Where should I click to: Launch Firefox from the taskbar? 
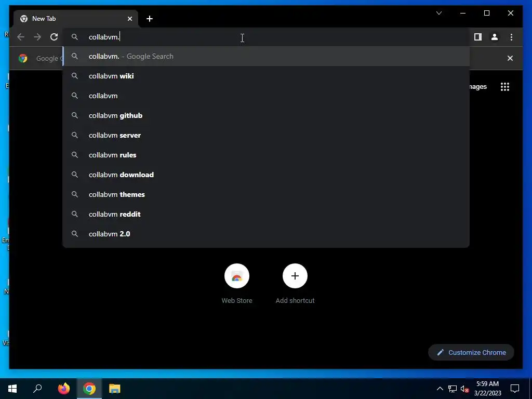(x=64, y=389)
